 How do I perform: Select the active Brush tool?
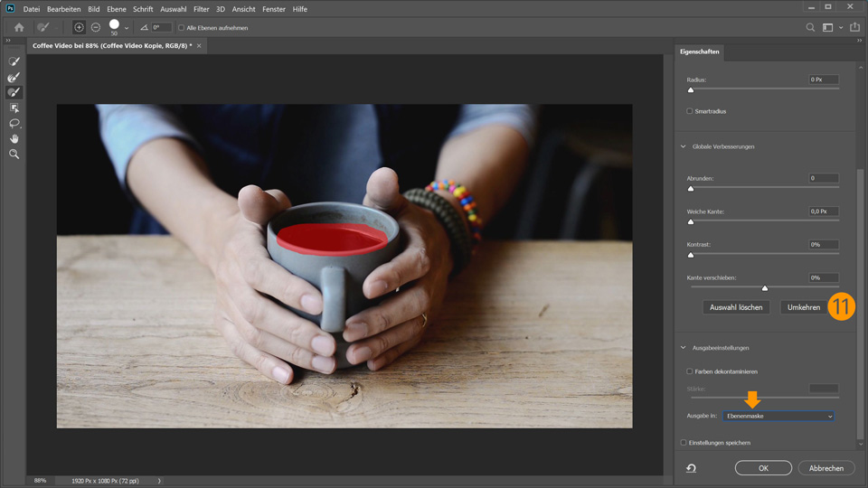14,92
